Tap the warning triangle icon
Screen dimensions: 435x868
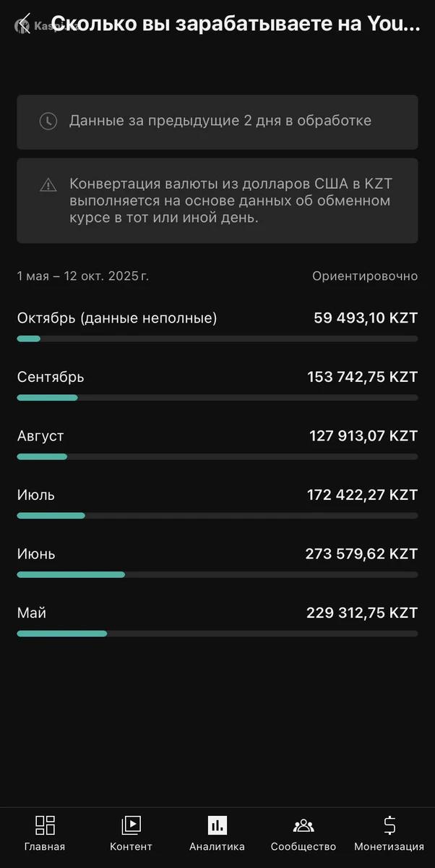point(48,184)
